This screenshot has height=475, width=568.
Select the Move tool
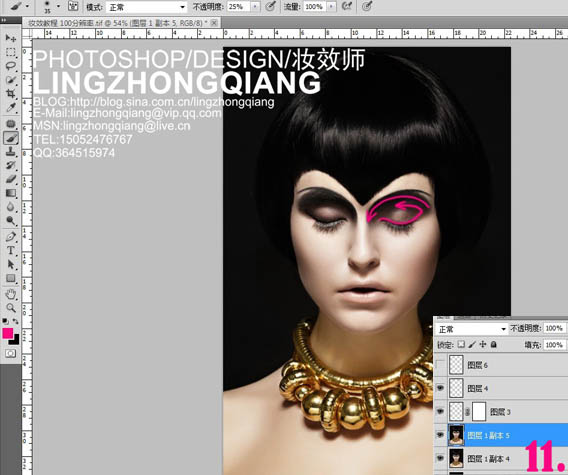(11, 38)
